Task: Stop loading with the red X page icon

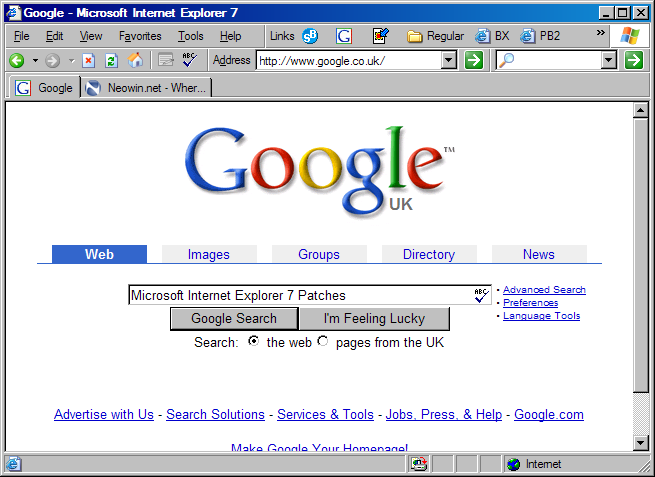Action: pyautogui.click(x=88, y=61)
